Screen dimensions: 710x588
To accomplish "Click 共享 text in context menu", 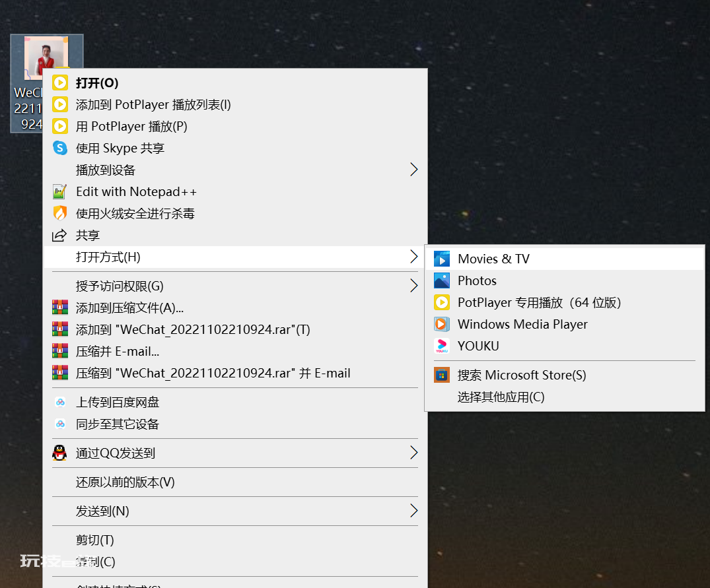I will (87, 235).
